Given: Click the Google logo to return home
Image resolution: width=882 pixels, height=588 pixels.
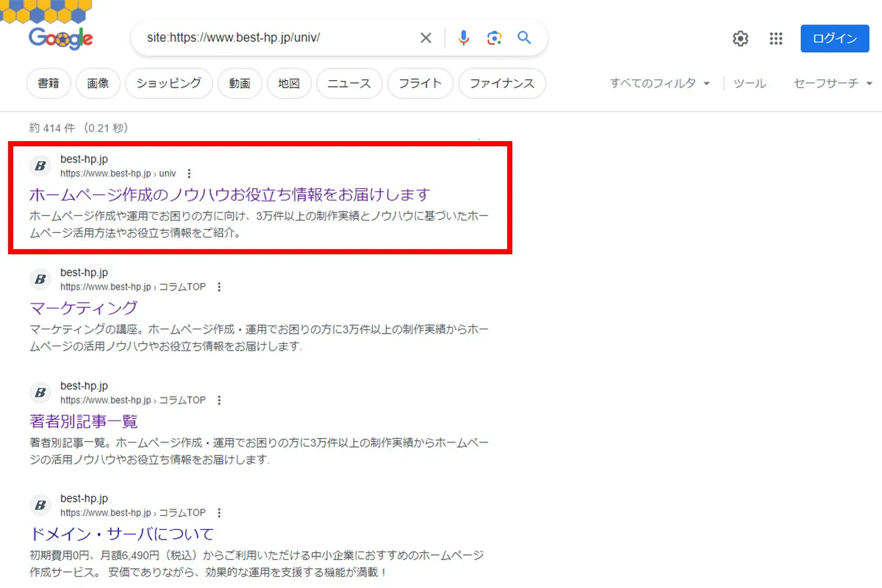Looking at the screenshot, I should coord(60,38).
